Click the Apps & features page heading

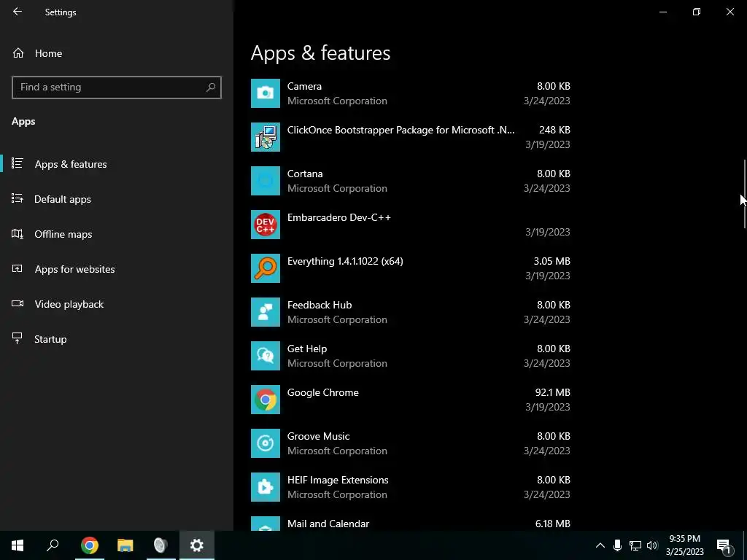(321, 52)
